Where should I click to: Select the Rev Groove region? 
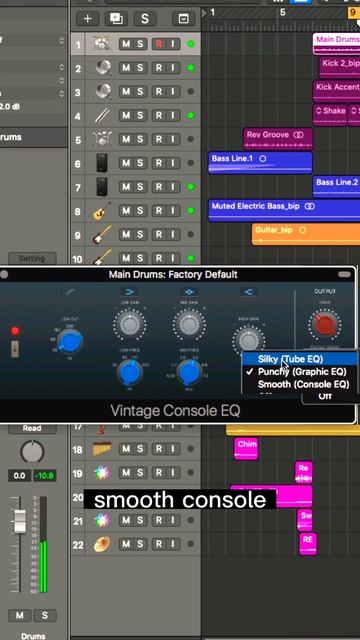click(x=278, y=139)
